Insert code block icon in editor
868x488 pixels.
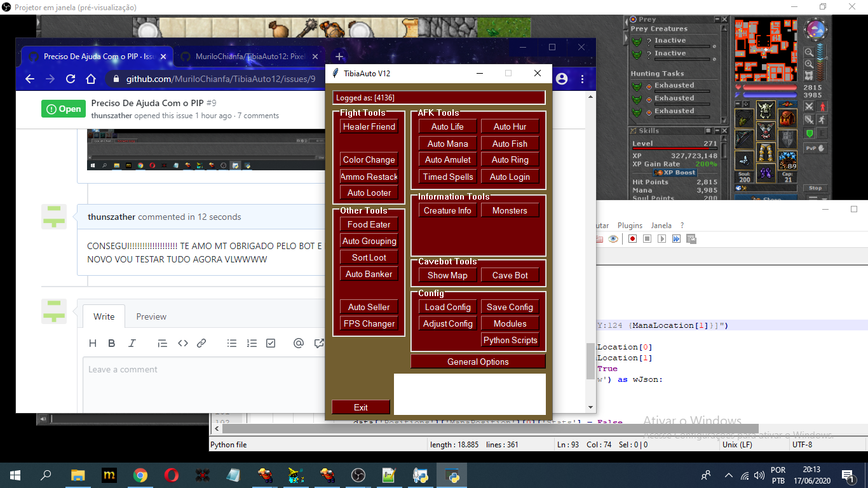tap(182, 343)
